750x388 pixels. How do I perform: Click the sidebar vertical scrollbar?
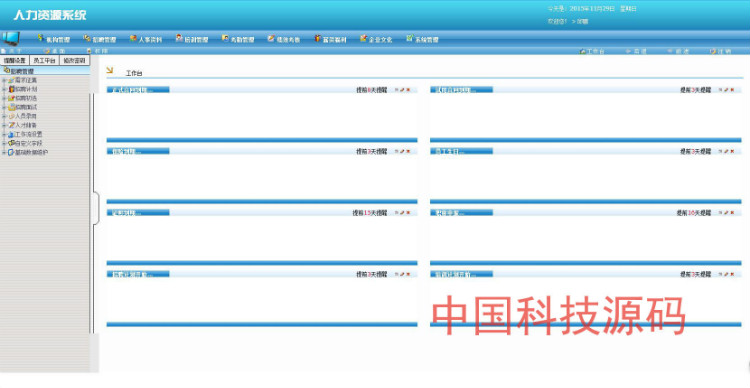coord(91,213)
